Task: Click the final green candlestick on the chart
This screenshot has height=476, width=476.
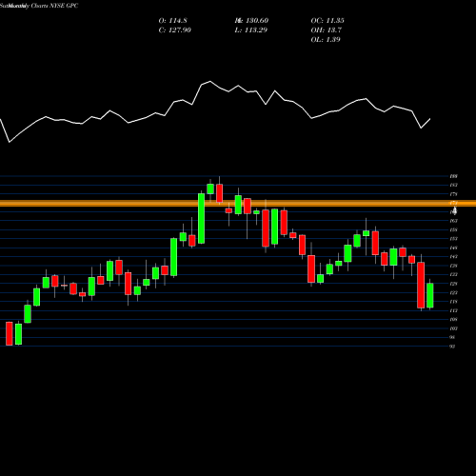Action: click(430, 295)
